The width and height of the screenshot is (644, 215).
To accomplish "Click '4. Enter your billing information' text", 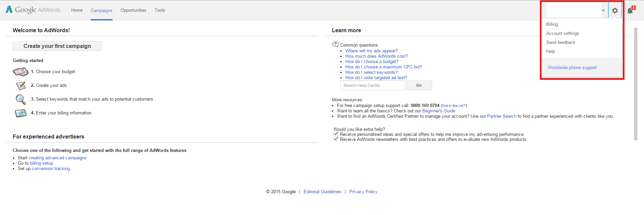I will pos(61,113).
